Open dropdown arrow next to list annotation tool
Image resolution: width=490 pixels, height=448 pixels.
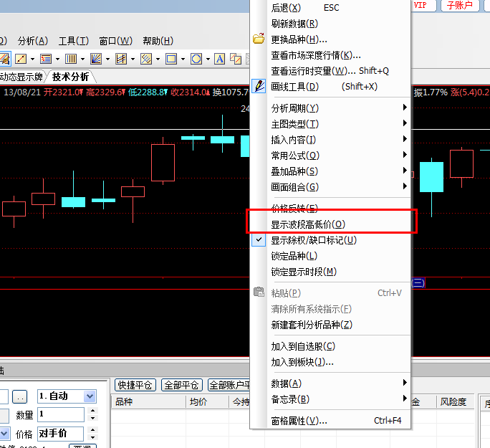click(x=57, y=59)
